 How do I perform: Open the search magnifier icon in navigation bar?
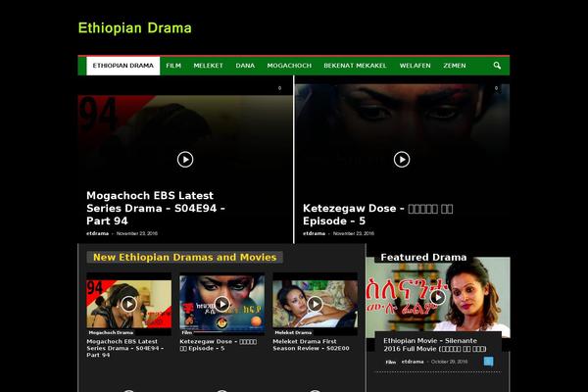(x=497, y=66)
